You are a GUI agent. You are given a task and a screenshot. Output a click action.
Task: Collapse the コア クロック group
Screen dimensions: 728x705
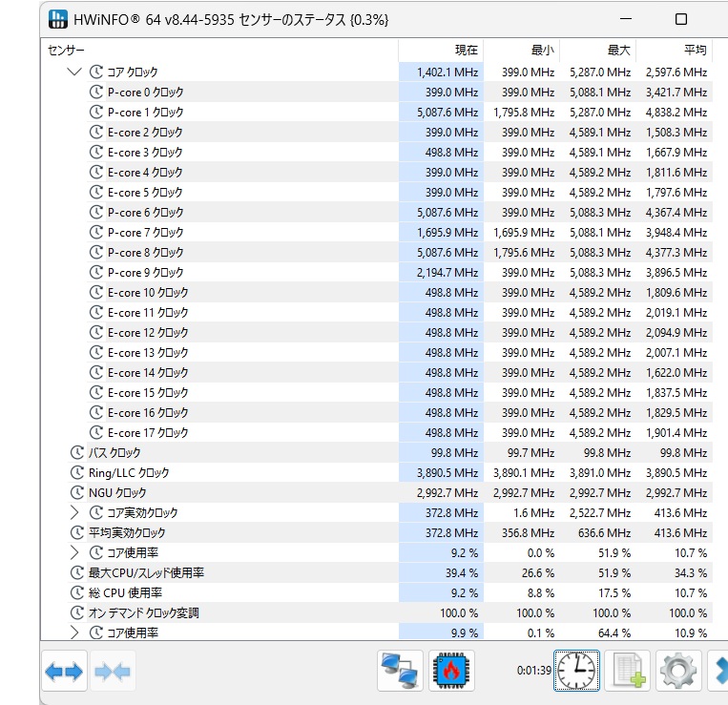coord(74,72)
